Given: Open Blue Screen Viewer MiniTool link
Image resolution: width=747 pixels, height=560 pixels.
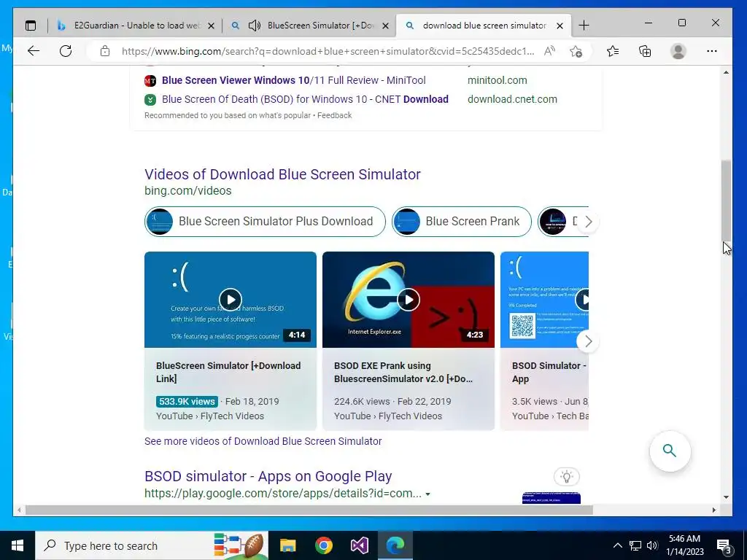Looking at the screenshot, I should coord(293,80).
